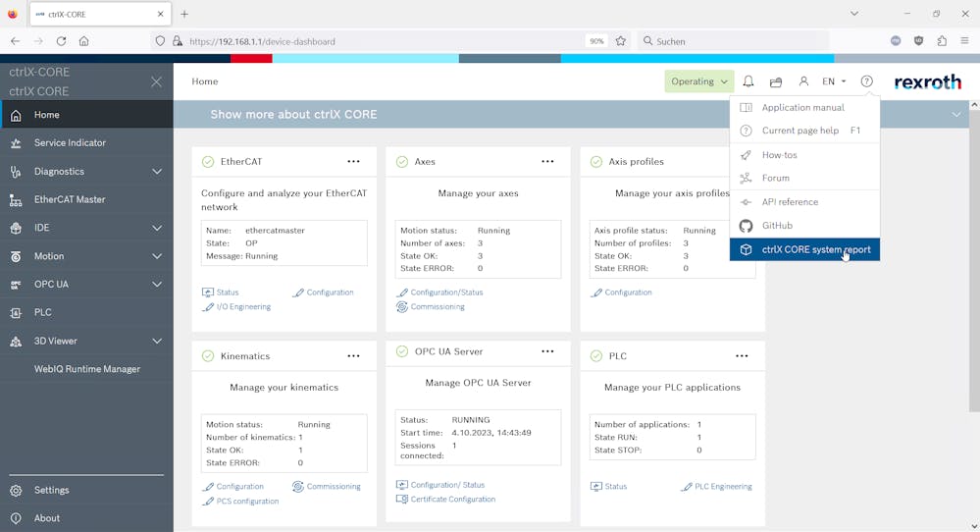Viewport: 980px width, 532px height.
Task: Close the sidebar with the X icon
Action: point(156,81)
